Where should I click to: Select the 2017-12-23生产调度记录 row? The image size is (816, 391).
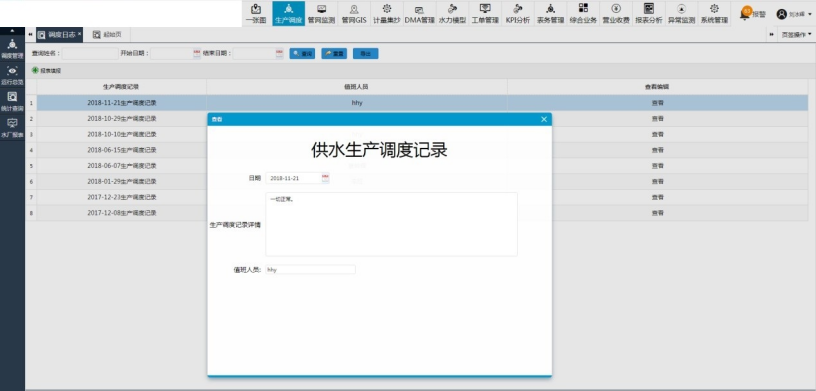pyautogui.click(x=122, y=197)
